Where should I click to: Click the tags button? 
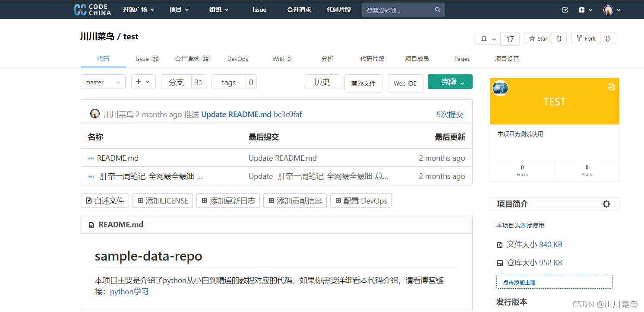pyautogui.click(x=229, y=82)
